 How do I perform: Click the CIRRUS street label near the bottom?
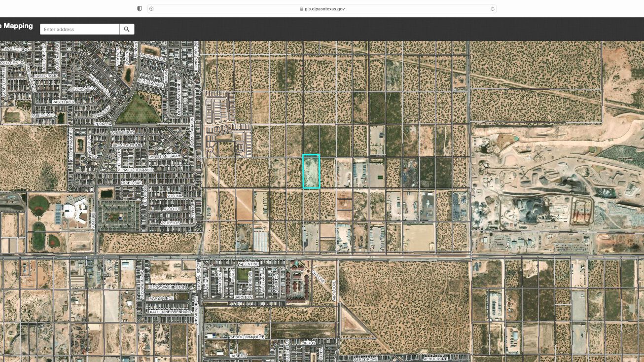[308, 343]
